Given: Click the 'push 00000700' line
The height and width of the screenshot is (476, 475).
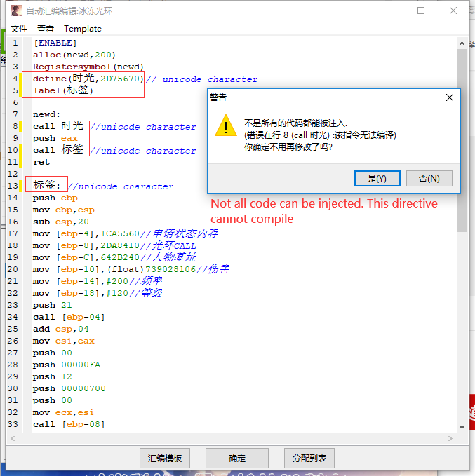Looking at the screenshot, I should tap(69, 388).
